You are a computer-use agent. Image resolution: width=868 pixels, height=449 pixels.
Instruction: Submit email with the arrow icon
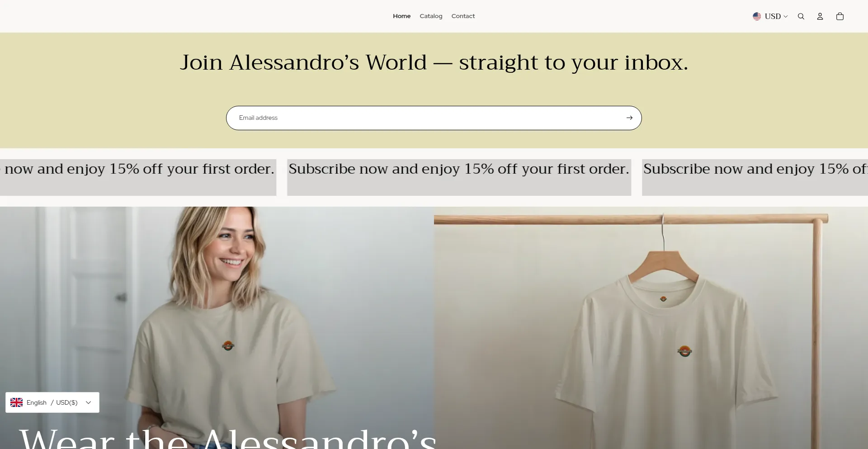click(629, 118)
